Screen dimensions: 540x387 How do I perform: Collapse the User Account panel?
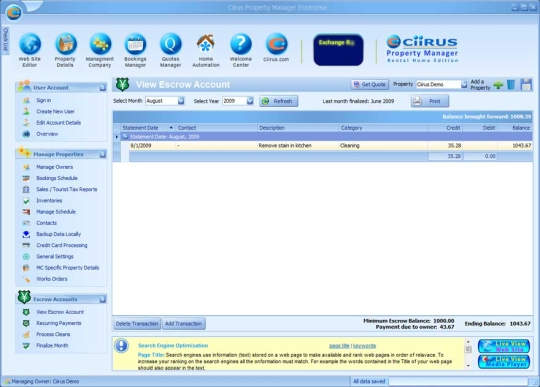[103, 88]
